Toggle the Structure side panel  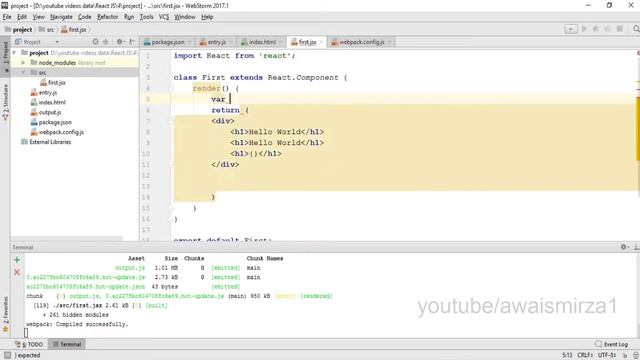(x=5, y=102)
